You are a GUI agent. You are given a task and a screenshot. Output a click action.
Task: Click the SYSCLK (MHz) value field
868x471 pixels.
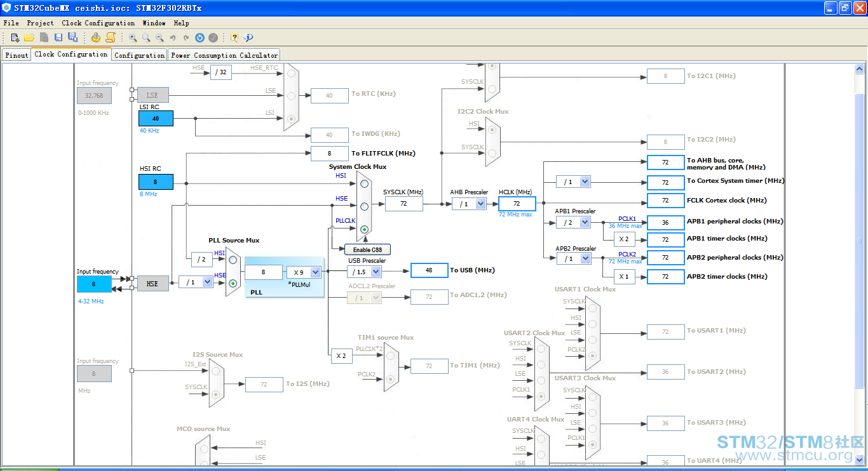404,204
